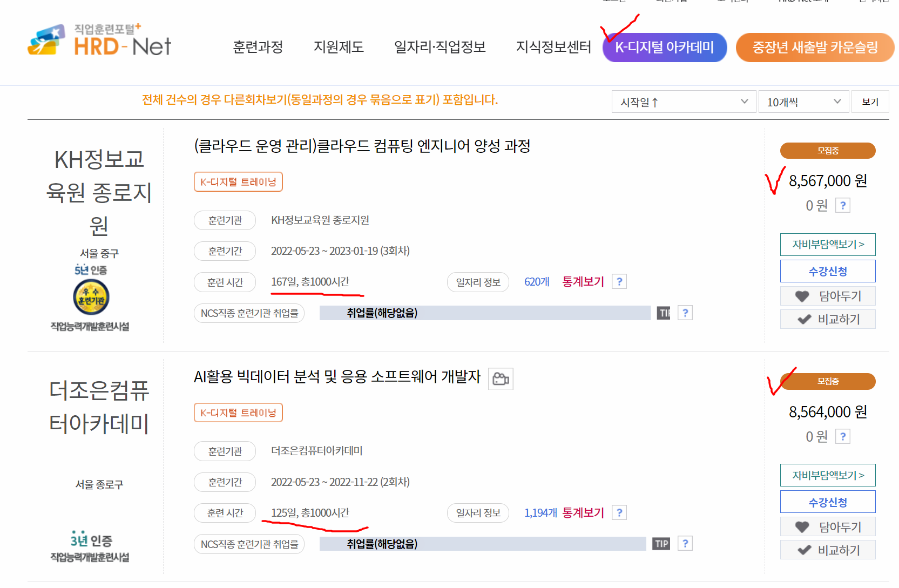Click the 보기 button
899x588 pixels.
click(870, 102)
